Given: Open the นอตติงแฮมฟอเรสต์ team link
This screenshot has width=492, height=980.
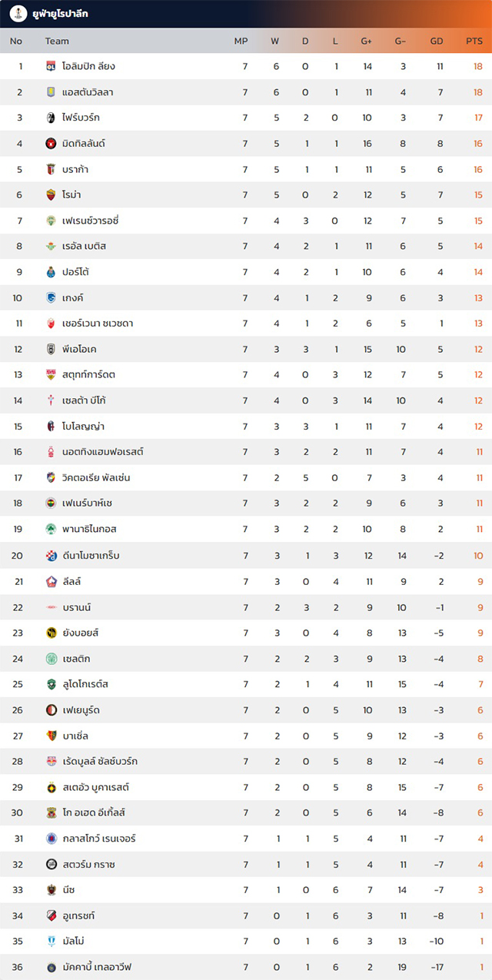Looking at the screenshot, I should pos(103,452).
